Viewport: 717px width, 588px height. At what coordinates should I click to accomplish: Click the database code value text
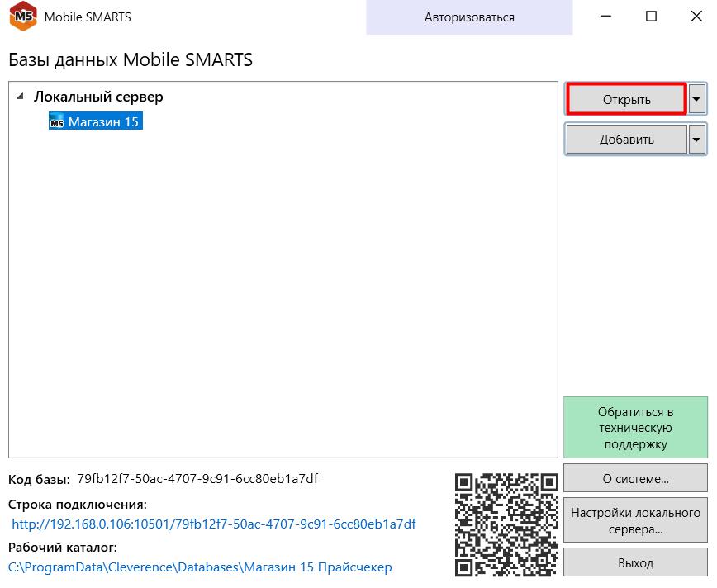tap(197, 479)
